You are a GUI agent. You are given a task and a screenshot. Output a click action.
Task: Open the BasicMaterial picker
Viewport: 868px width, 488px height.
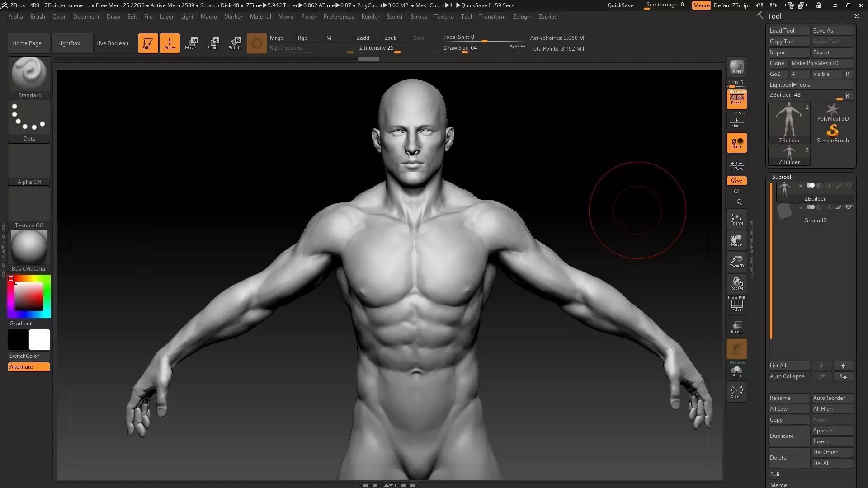[x=29, y=251]
